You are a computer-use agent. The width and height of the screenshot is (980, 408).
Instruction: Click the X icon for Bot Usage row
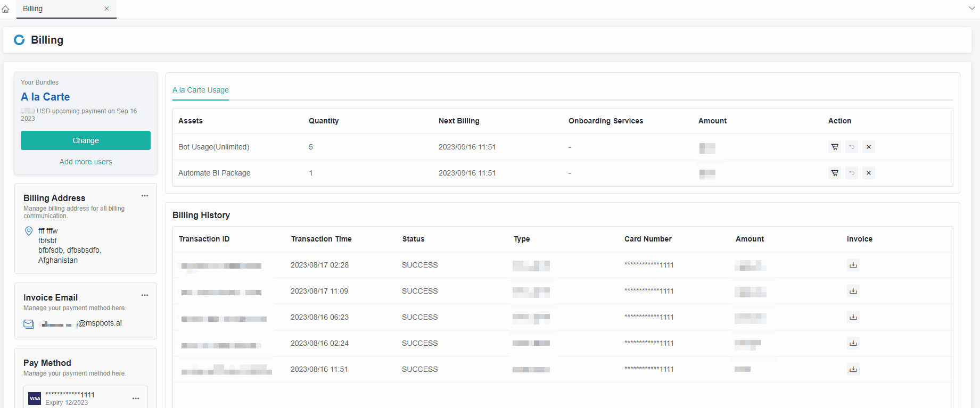[869, 147]
